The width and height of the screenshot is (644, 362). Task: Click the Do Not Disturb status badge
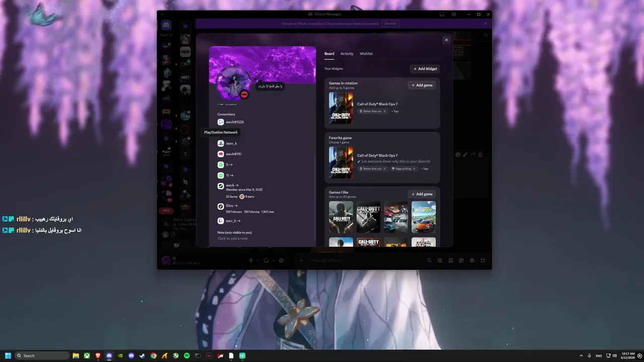(244, 94)
